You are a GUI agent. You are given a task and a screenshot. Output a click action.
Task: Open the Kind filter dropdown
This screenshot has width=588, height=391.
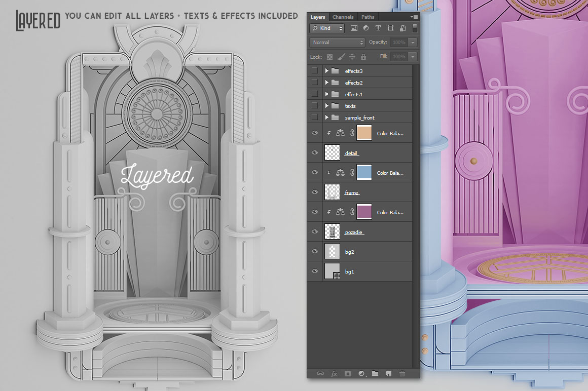[x=327, y=28]
